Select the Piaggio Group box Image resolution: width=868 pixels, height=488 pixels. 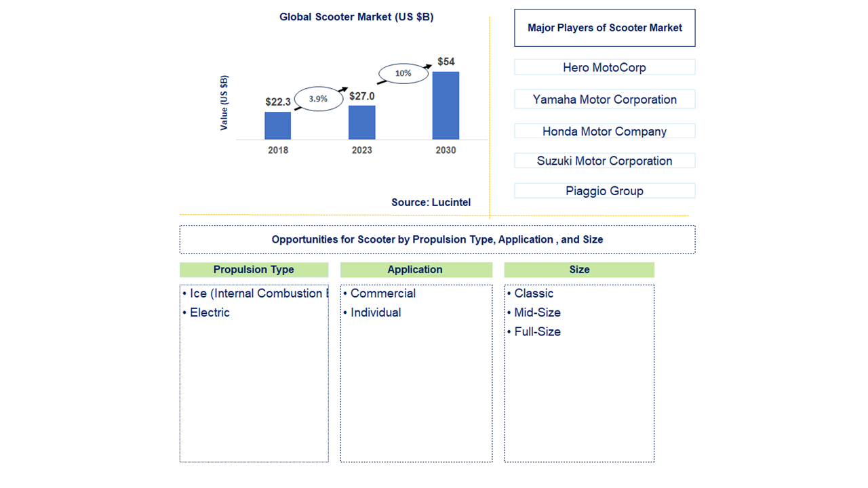click(x=605, y=190)
